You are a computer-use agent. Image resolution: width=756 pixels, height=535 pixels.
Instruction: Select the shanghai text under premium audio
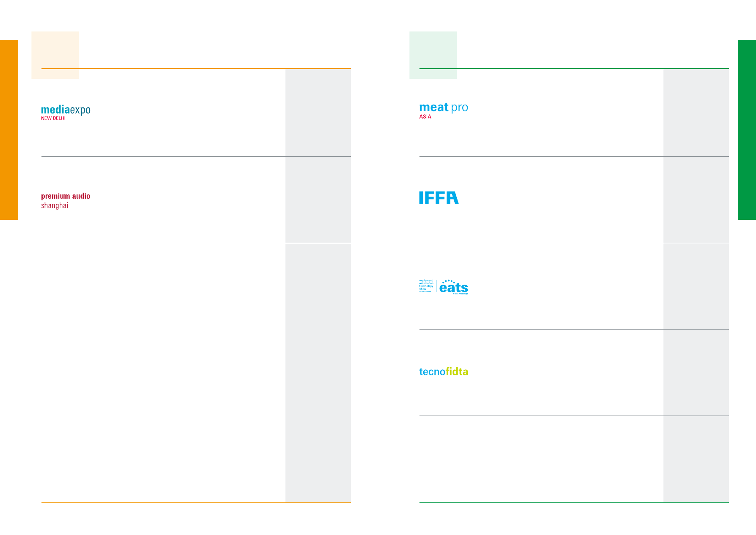click(x=55, y=206)
